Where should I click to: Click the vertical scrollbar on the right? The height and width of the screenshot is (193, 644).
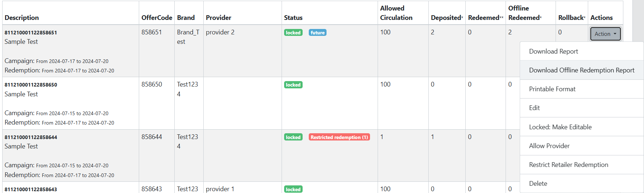point(638,96)
